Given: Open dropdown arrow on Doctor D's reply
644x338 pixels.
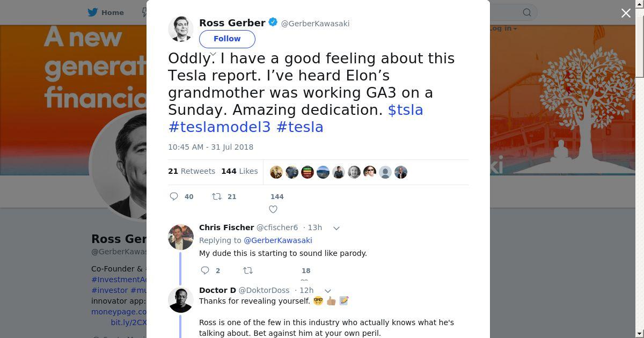Looking at the screenshot, I should coord(328,291).
